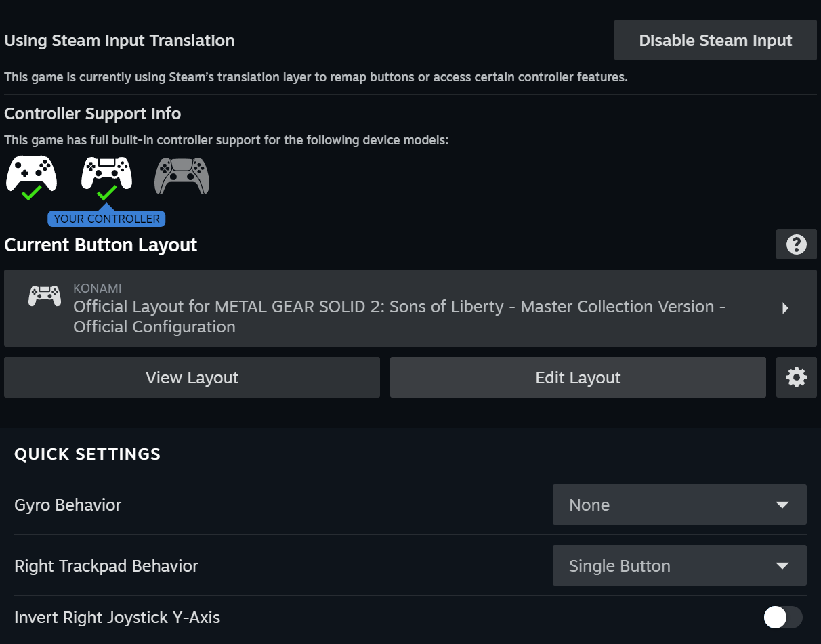Screen dimensions: 821x644
Task: Click the Right Trackpad Behavior label
Action: (x=106, y=566)
